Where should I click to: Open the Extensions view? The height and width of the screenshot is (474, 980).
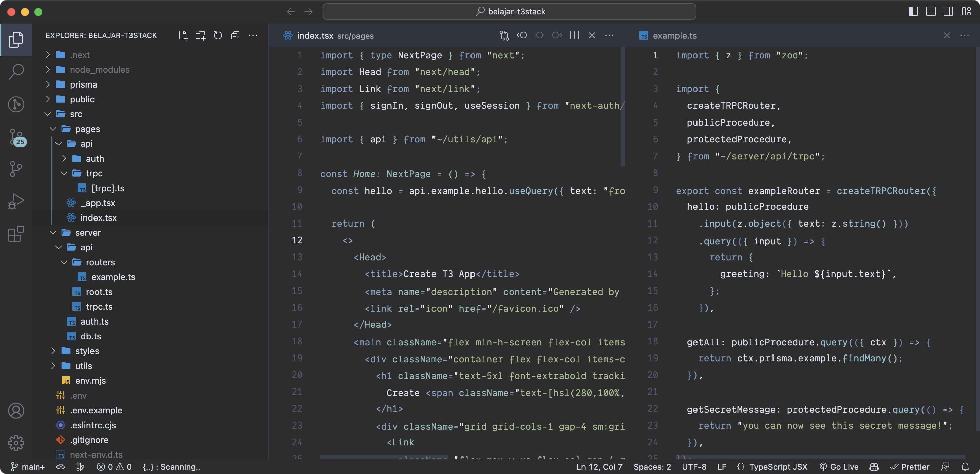pyautogui.click(x=16, y=233)
